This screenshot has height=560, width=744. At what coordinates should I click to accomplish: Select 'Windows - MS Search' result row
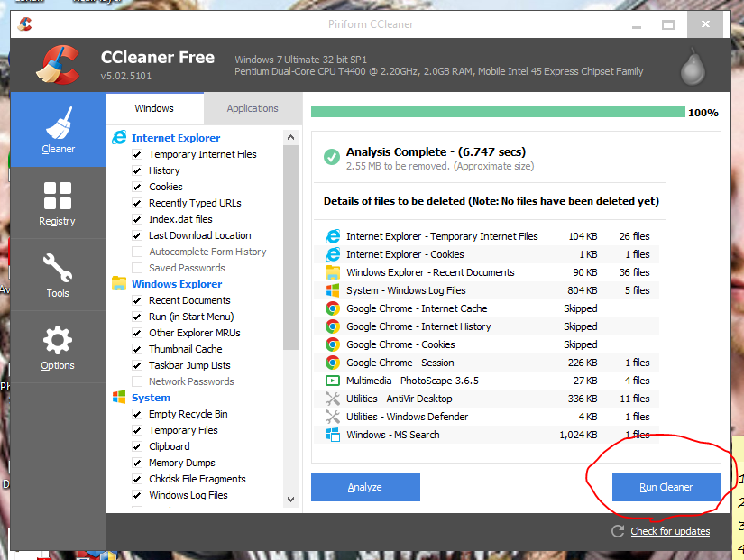click(486, 435)
